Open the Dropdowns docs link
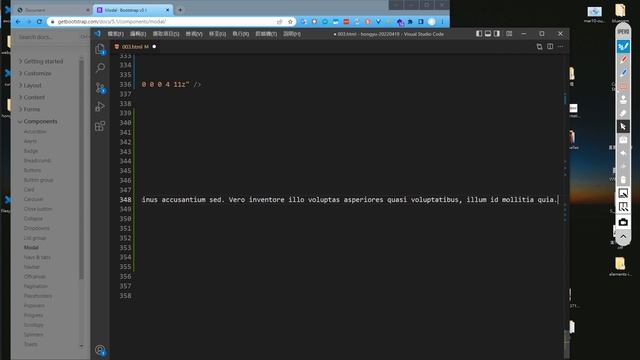This screenshot has width=640, height=360. tap(36, 228)
